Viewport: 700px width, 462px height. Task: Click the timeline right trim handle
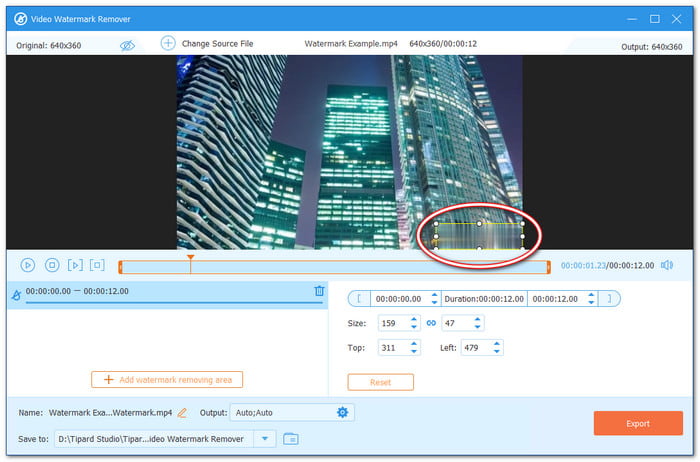pyautogui.click(x=549, y=267)
